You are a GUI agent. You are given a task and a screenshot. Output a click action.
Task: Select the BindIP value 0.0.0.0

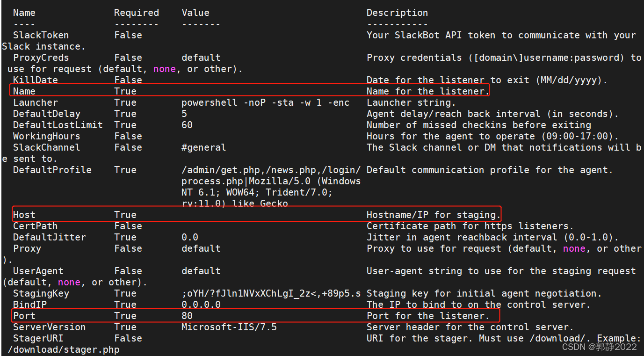(x=201, y=305)
